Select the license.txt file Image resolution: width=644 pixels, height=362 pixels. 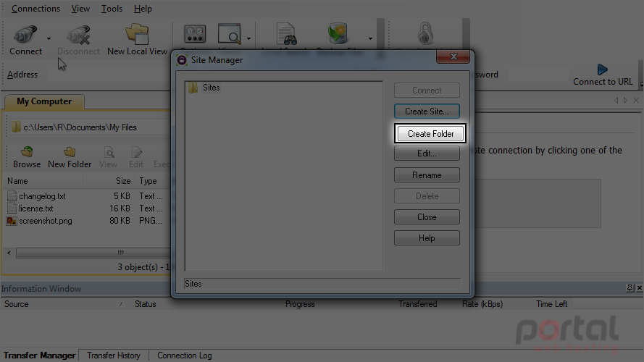click(35, 209)
